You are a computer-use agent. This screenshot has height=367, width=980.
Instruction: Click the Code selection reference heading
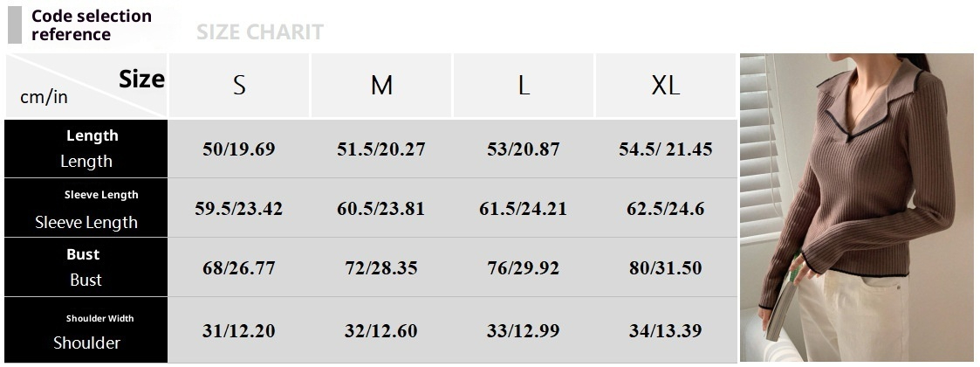coord(91,25)
